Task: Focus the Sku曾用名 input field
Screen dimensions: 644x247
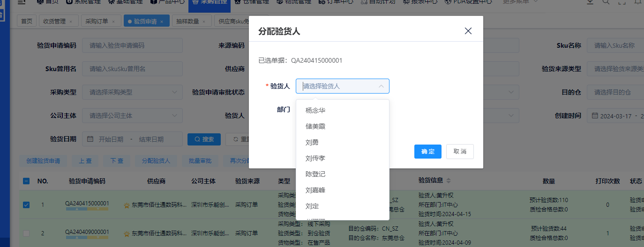Action: point(133,69)
